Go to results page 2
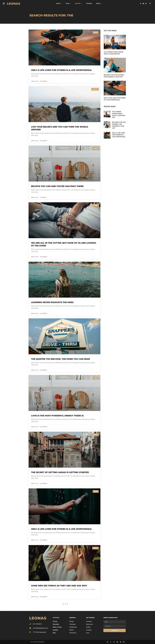155x644 pixels. (x=63, y=604)
